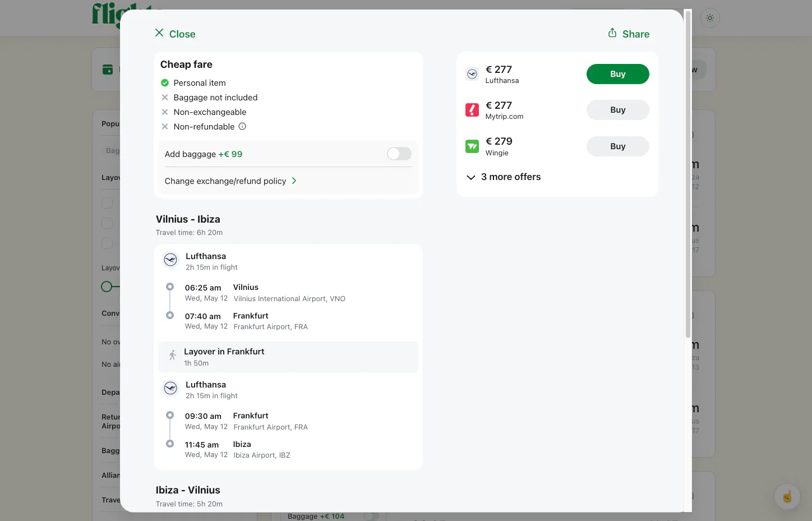Toggle the Add baggage +€ 99 switch
The height and width of the screenshot is (521, 812).
pos(399,154)
